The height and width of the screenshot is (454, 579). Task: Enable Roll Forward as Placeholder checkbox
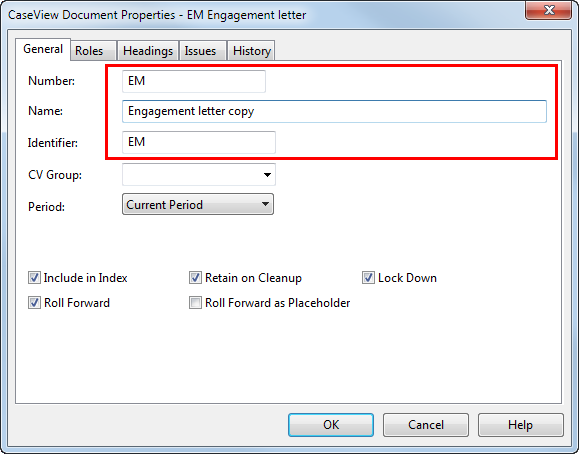195,303
